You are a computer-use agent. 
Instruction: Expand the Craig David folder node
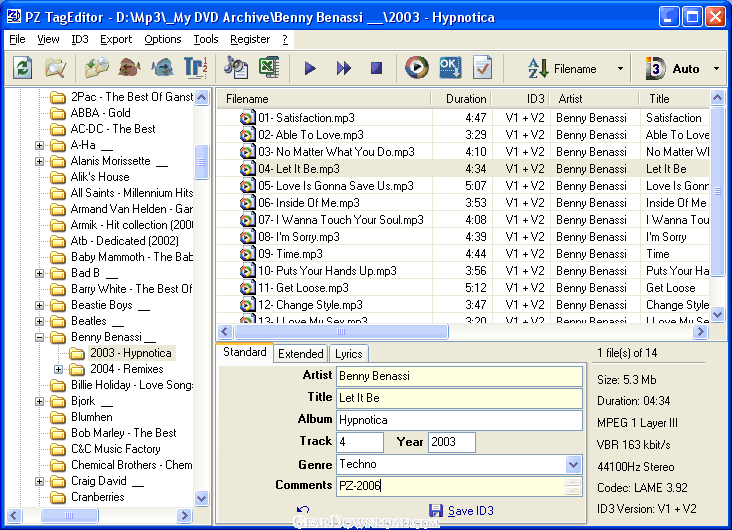40,481
